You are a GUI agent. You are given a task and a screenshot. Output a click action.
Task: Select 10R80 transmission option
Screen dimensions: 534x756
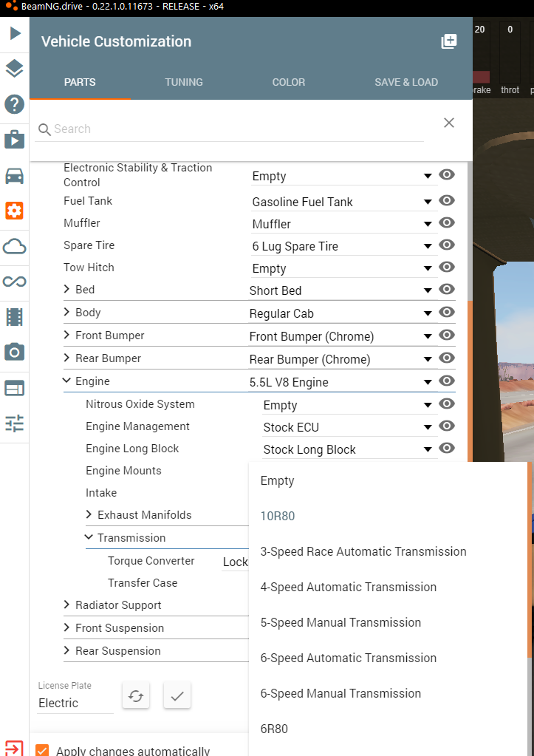tap(388, 516)
